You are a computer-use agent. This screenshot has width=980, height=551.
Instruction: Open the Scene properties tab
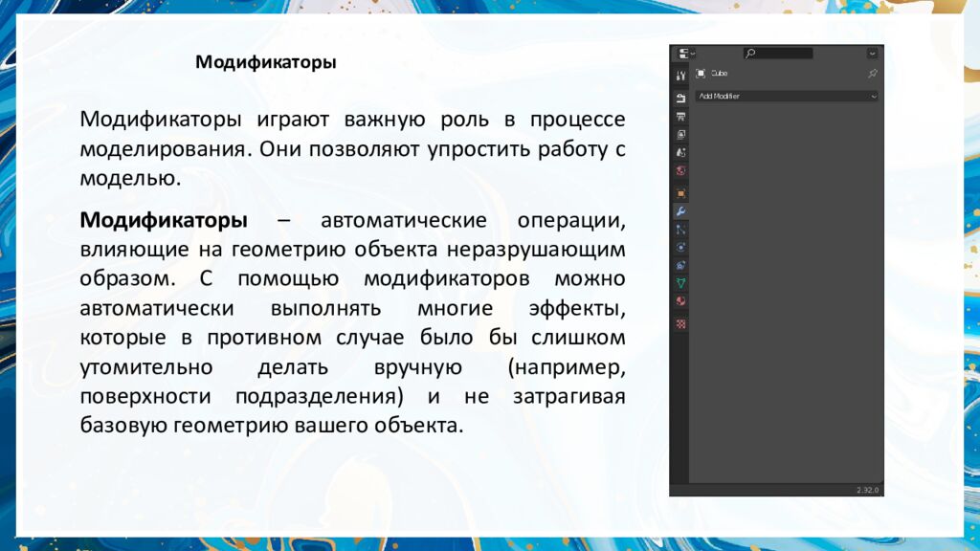(680, 152)
